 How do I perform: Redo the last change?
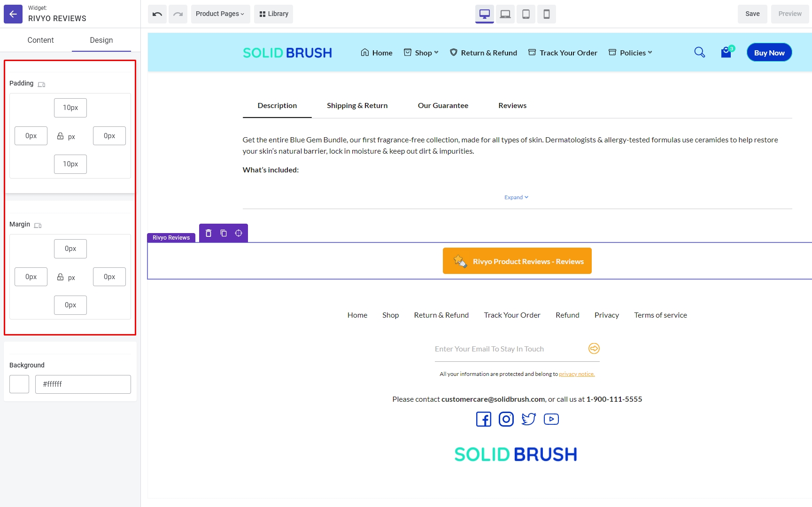tap(178, 14)
